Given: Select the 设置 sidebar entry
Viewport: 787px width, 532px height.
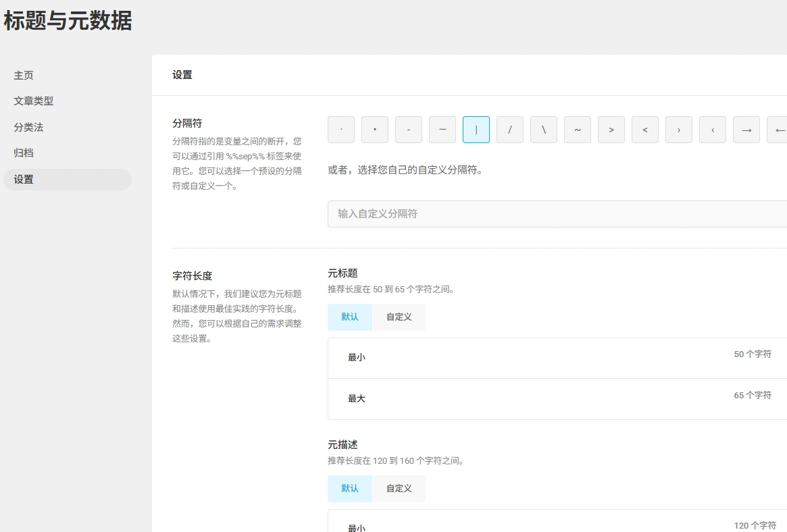Looking at the screenshot, I should point(24,179).
